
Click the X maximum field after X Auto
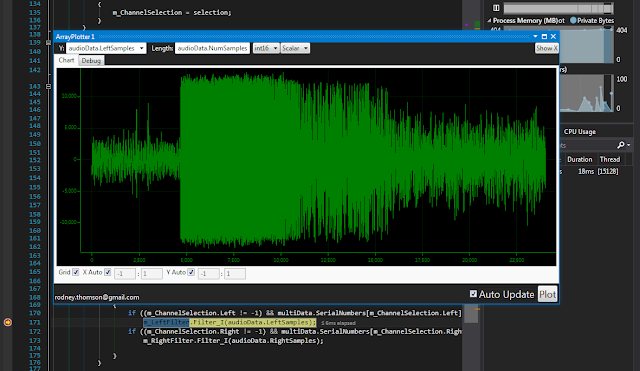click(x=152, y=273)
